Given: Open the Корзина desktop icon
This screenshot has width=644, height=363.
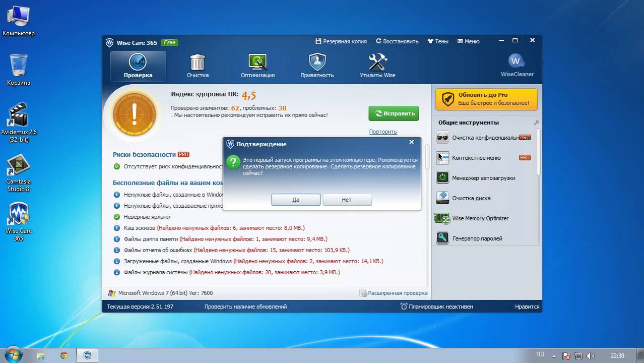Looking at the screenshot, I should pyautogui.click(x=19, y=70).
